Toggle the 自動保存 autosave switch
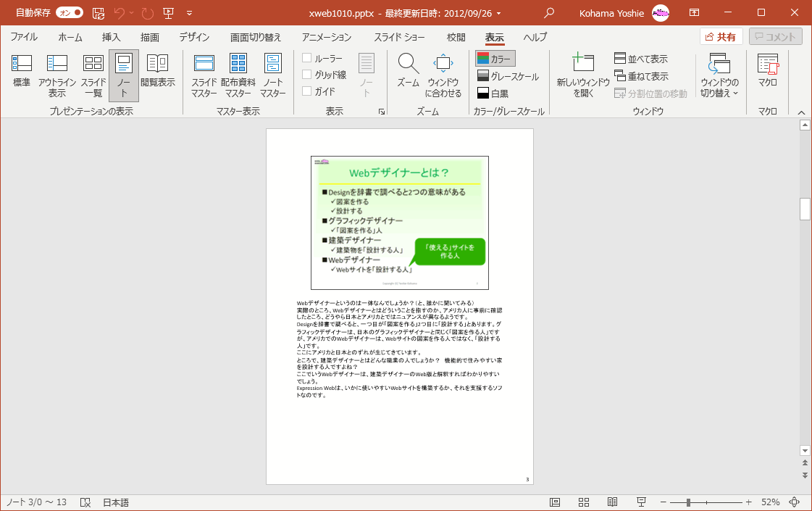 click(x=69, y=12)
